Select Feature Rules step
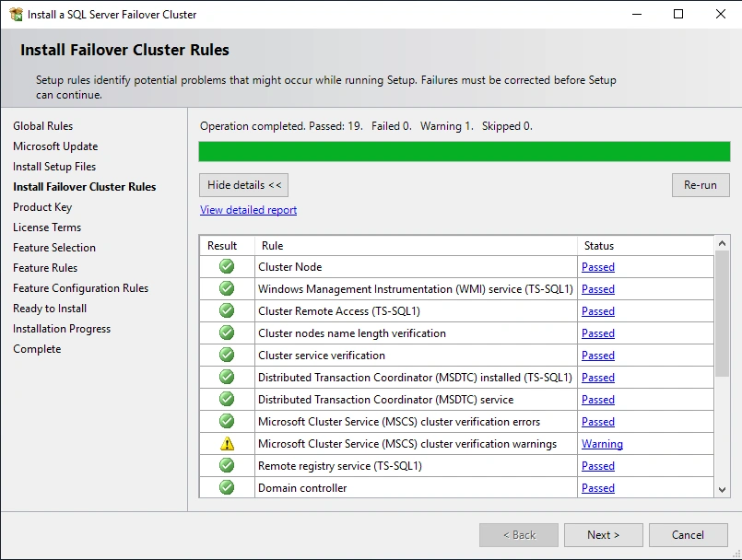The image size is (742, 560). [x=45, y=268]
